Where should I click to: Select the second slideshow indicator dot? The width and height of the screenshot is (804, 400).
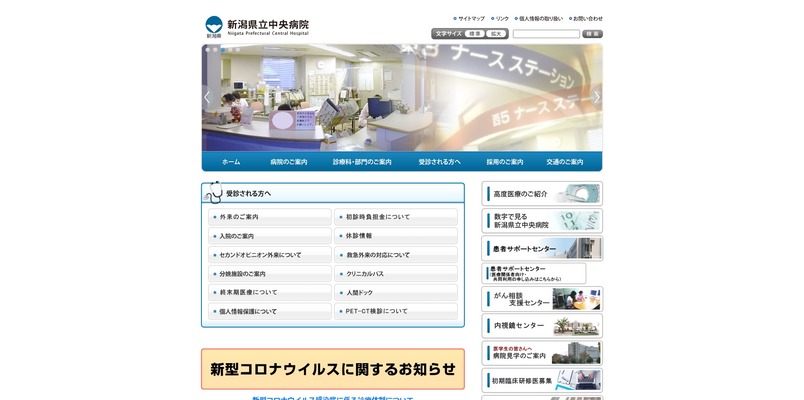[215, 50]
